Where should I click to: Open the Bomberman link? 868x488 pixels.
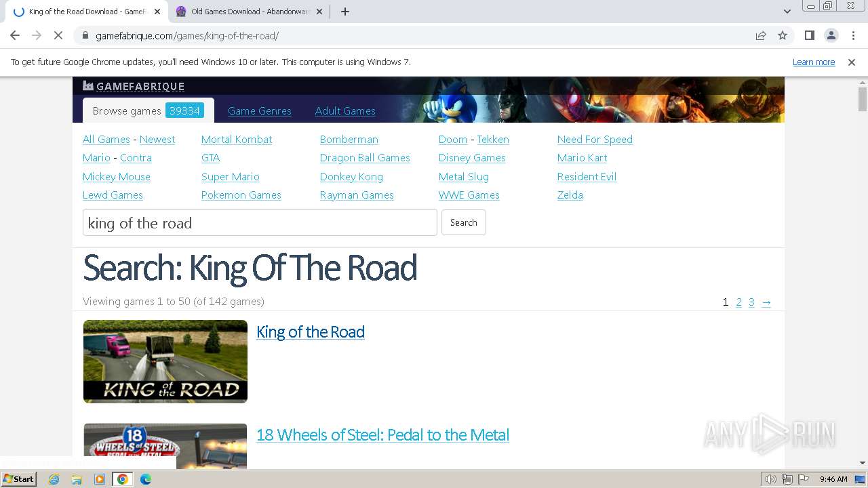click(349, 139)
